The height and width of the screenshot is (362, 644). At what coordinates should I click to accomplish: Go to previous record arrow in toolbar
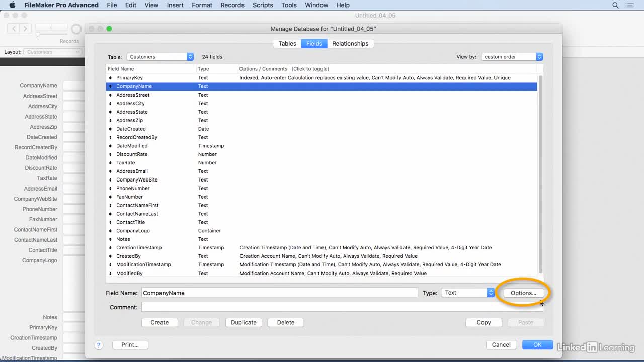(14, 29)
